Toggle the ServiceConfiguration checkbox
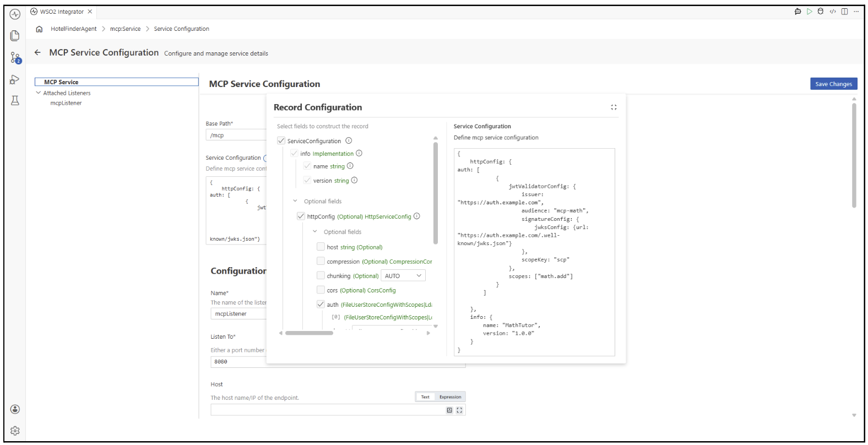This screenshot has height=445, width=868. (281, 140)
